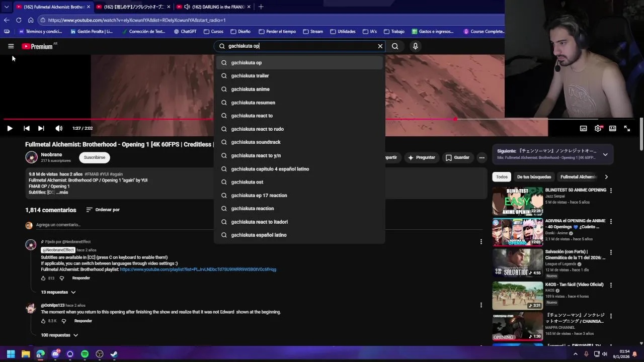Skip to the previous video
The height and width of the screenshot is (362, 644).
pyautogui.click(x=26, y=128)
